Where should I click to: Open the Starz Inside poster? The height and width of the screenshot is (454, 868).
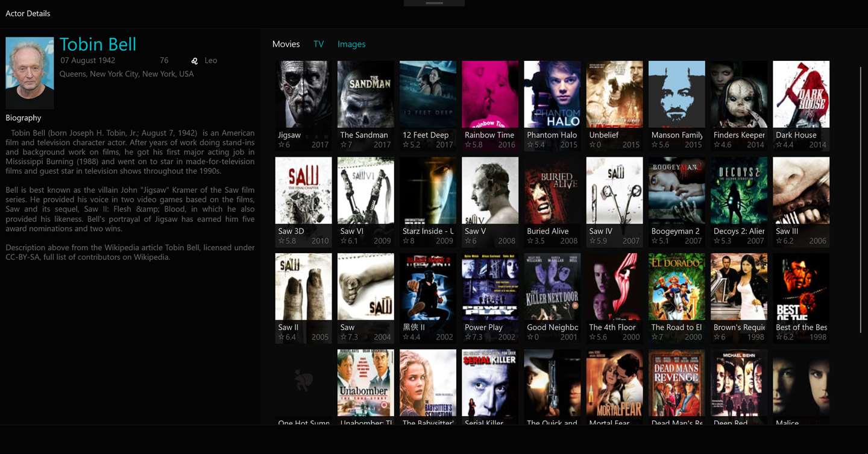[427, 191]
